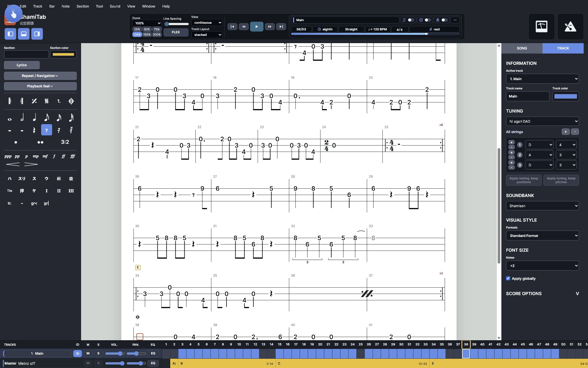
Task: Select eighth note duration
Action: 46,118
